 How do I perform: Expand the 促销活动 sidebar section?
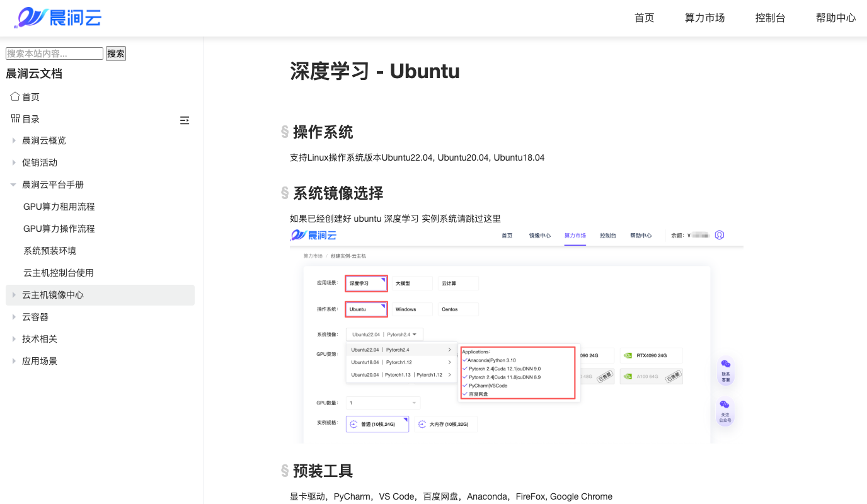pos(14,163)
